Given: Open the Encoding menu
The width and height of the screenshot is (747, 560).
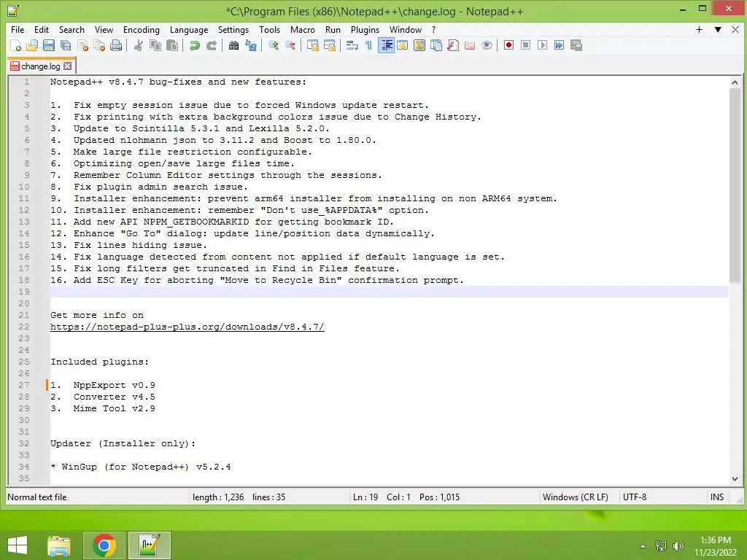Looking at the screenshot, I should click(142, 29).
